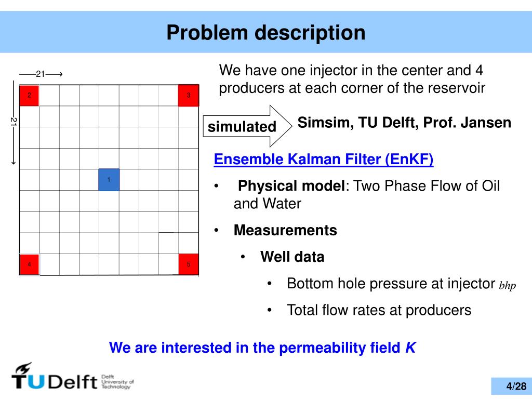Click the TU Delft logo
This screenshot has width=532, height=399.
73,376
